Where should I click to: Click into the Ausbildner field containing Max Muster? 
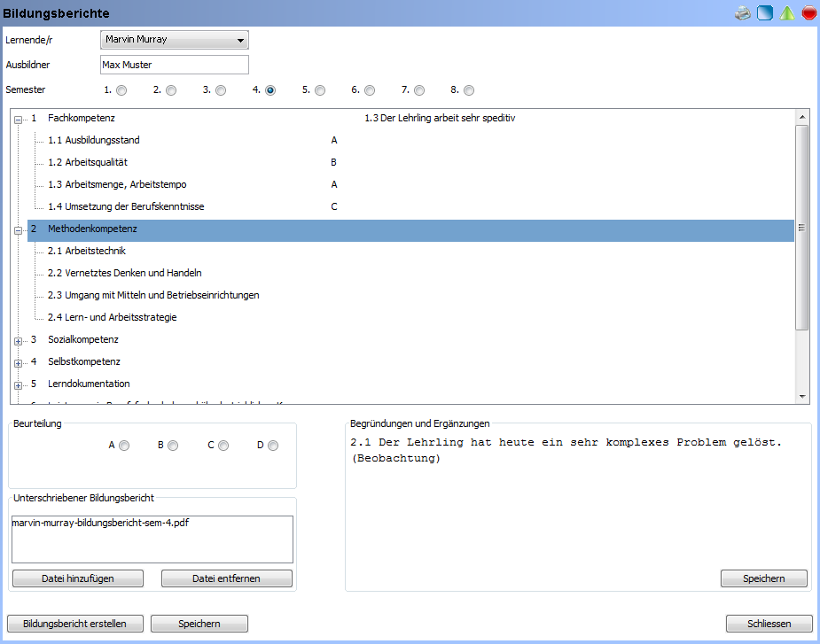174,65
